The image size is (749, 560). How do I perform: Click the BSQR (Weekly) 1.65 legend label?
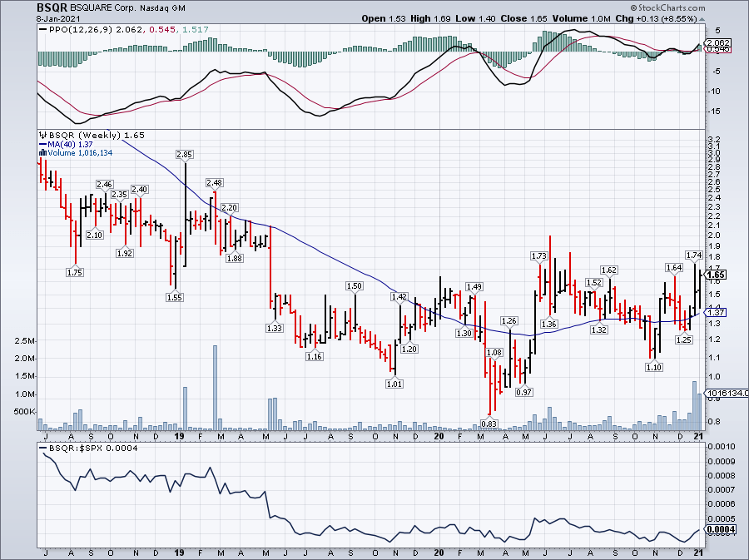(x=97, y=135)
